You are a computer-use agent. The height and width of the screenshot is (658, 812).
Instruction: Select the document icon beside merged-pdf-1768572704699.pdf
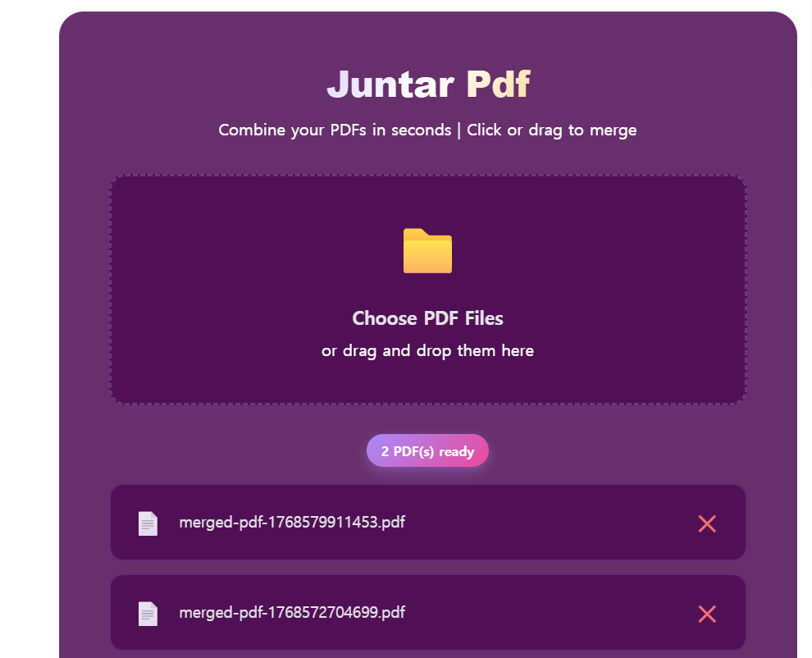tap(148, 613)
